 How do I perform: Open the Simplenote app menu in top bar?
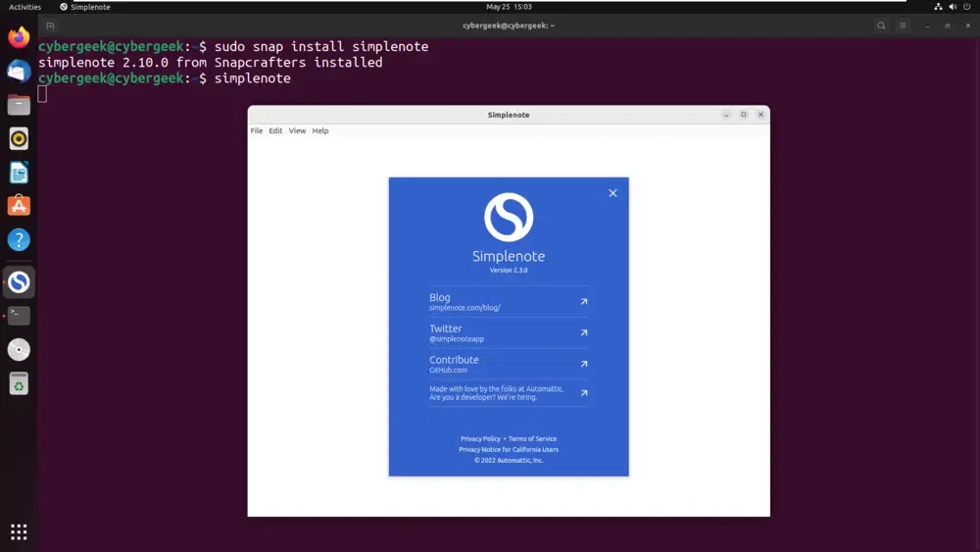tap(85, 7)
